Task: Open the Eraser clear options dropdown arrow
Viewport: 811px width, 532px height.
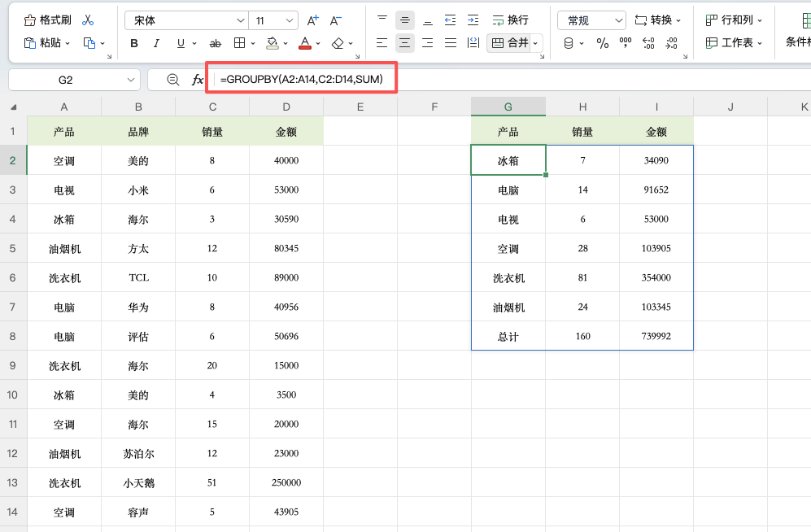Action: [351, 43]
